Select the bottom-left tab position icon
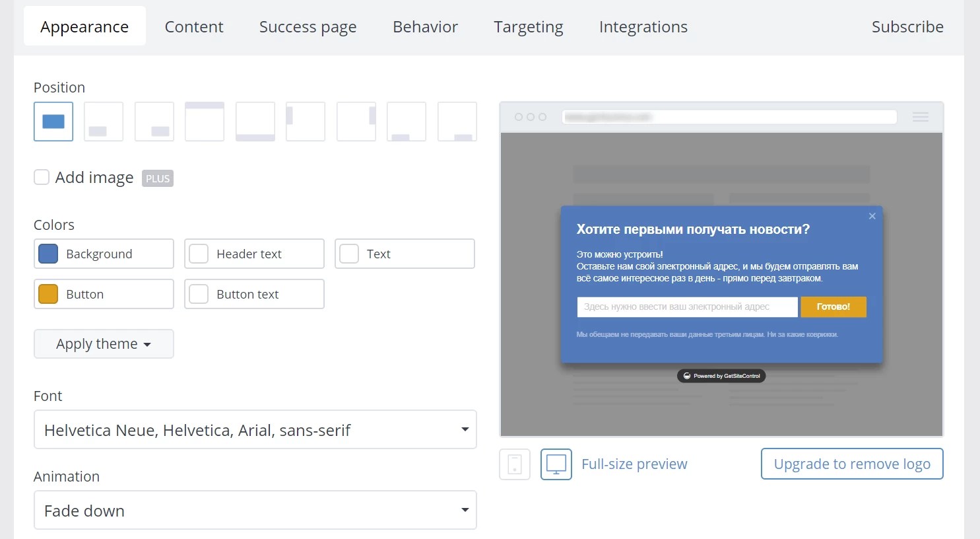This screenshot has width=980, height=539. [x=407, y=122]
